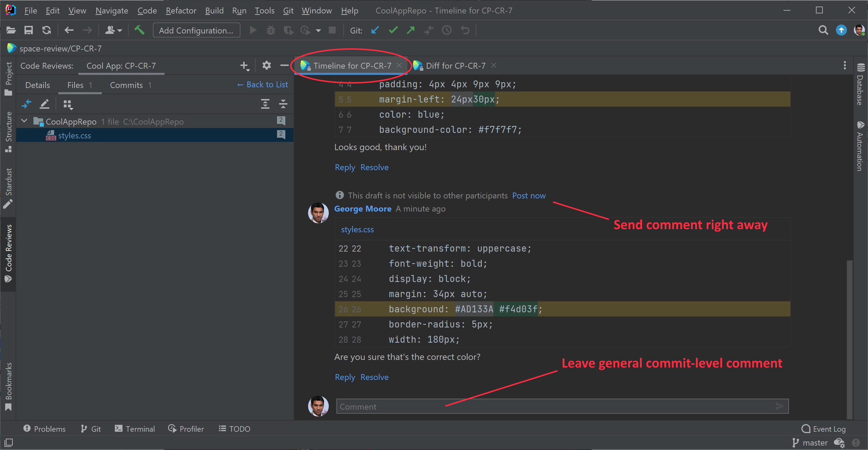868x450 pixels.
Task: Click the Search Everywhere magnifier icon
Action: 823,30
